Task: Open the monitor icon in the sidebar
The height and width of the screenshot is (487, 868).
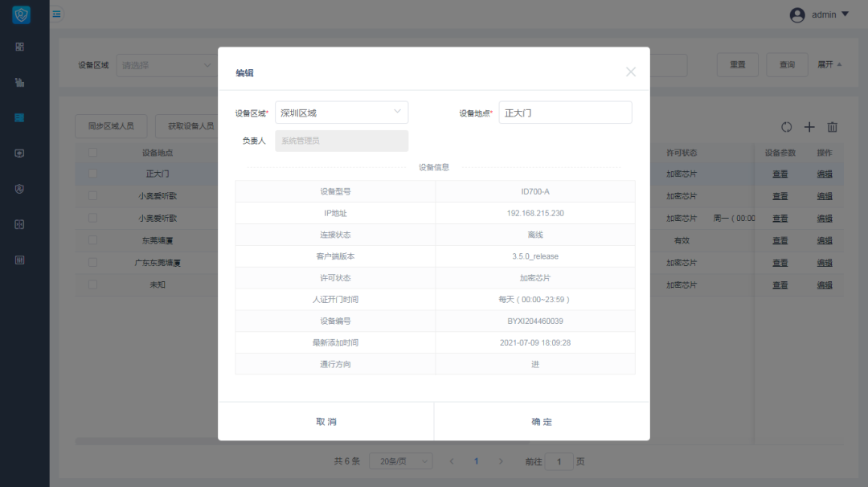Action: (20, 153)
